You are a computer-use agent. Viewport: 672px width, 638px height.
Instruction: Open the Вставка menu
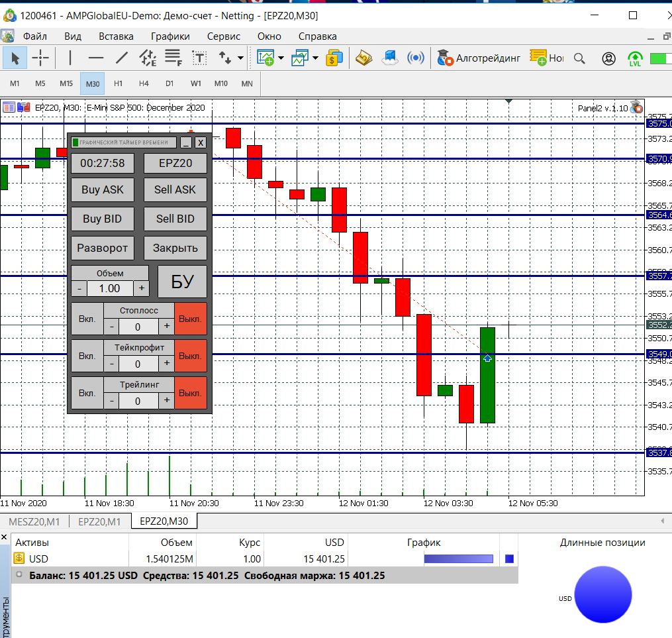[116, 36]
